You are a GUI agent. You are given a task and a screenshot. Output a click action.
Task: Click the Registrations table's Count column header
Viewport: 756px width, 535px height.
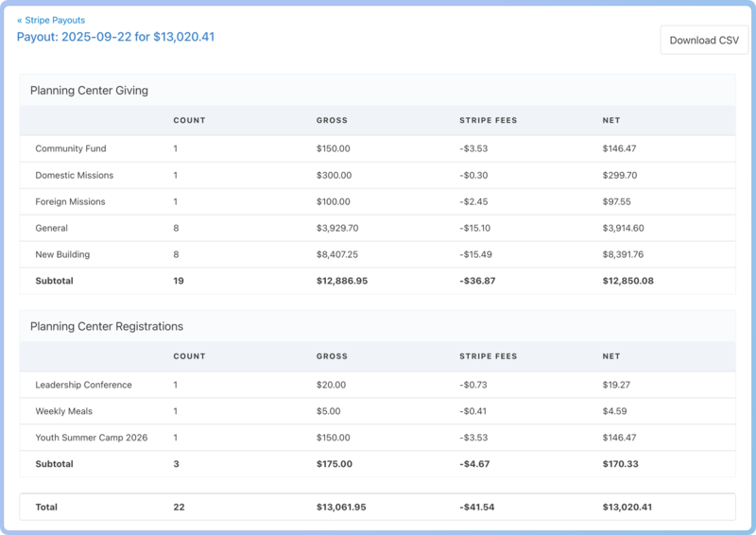coord(189,356)
